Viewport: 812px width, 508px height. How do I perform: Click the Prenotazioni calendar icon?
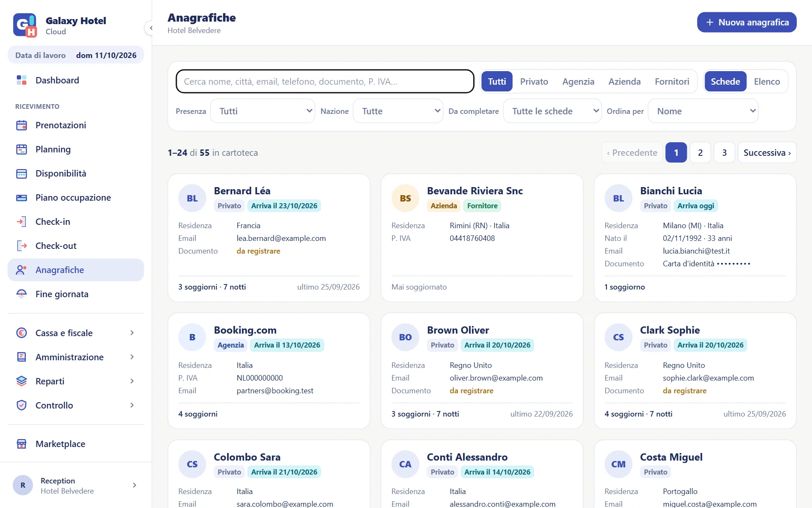click(x=22, y=125)
